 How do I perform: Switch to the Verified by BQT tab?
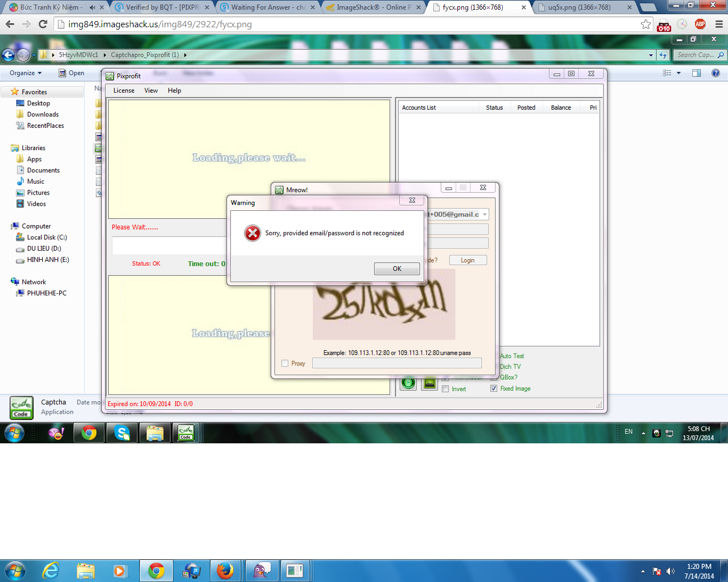pos(162,7)
